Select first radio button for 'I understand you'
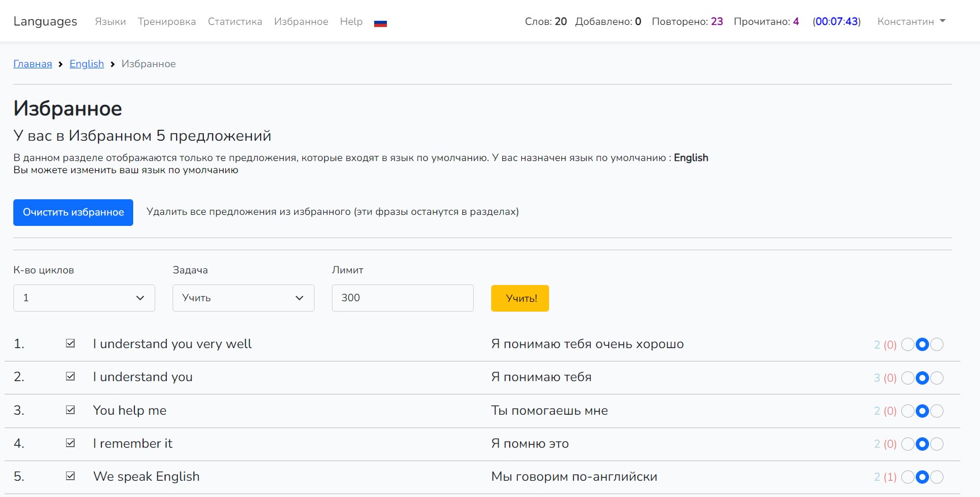 point(908,378)
